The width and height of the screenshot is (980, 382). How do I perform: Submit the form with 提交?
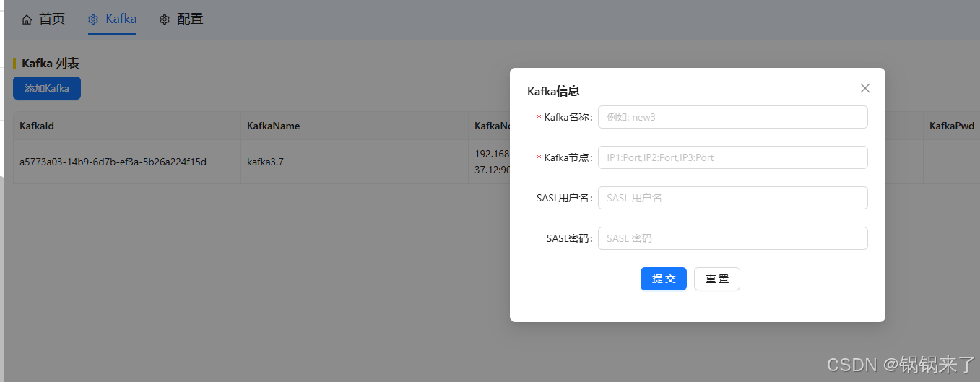click(x=664, y=279)
